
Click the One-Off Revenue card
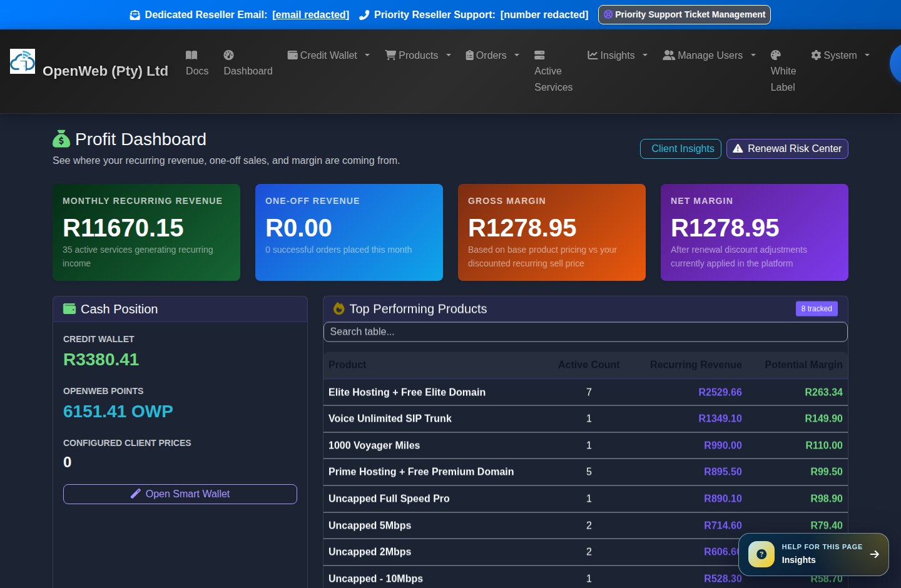[349, 232]
